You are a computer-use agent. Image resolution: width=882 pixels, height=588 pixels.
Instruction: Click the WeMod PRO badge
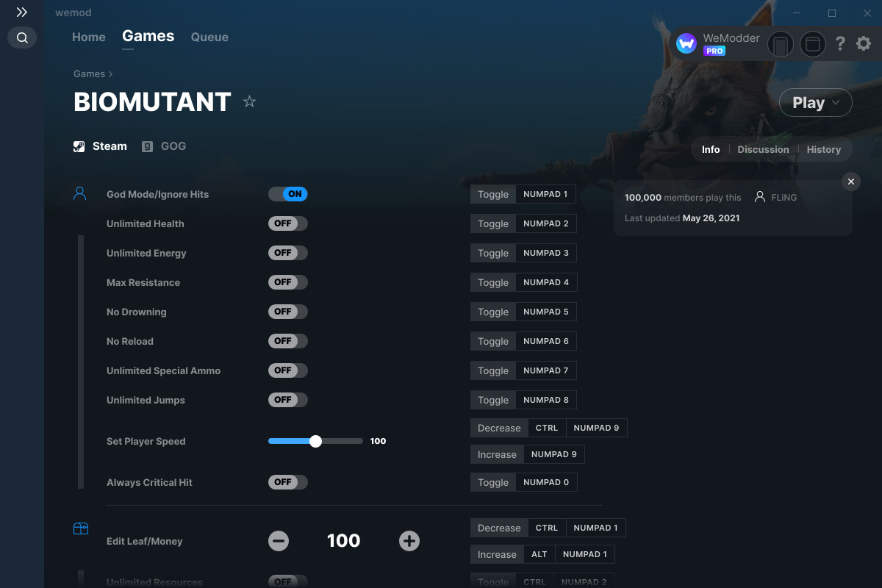714,51
